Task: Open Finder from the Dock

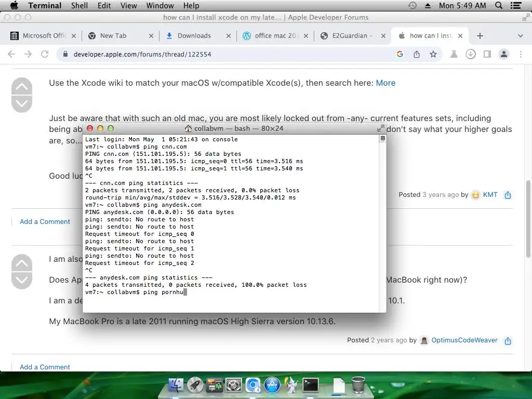Action: point(176,385)
